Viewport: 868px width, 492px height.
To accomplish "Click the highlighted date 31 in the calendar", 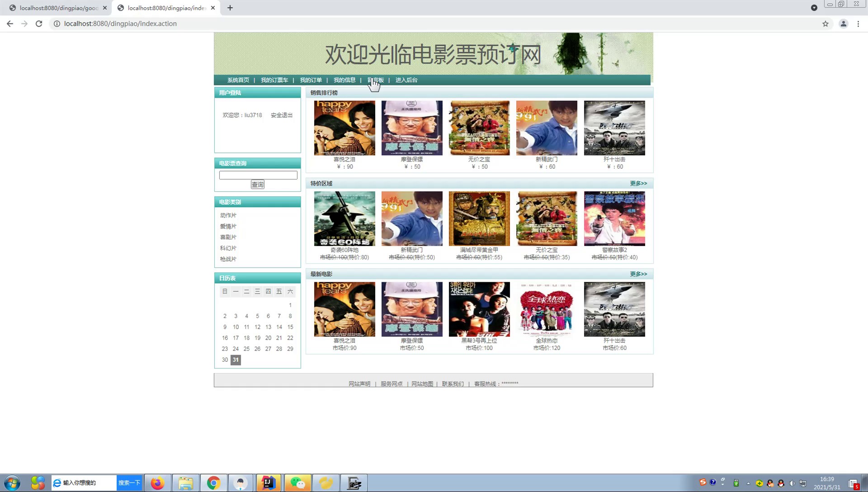I will coord(236,360).
